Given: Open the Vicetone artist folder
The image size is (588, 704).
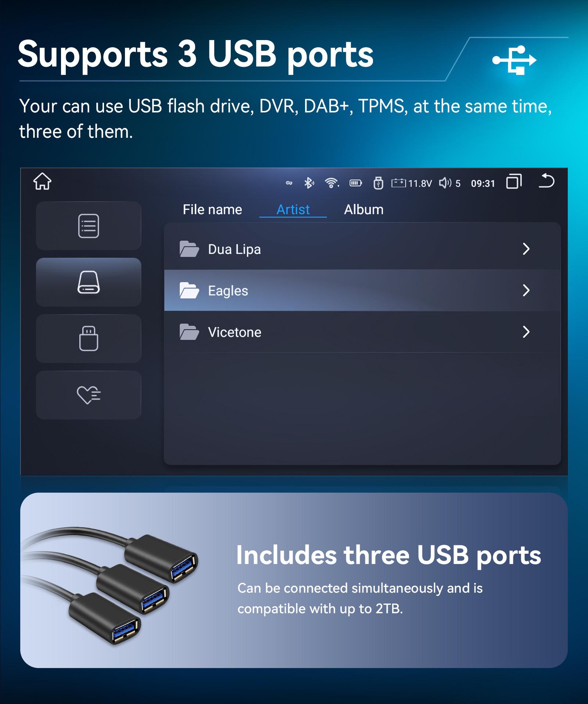Looking at the screenshot, I should click(x=362, y=332).
